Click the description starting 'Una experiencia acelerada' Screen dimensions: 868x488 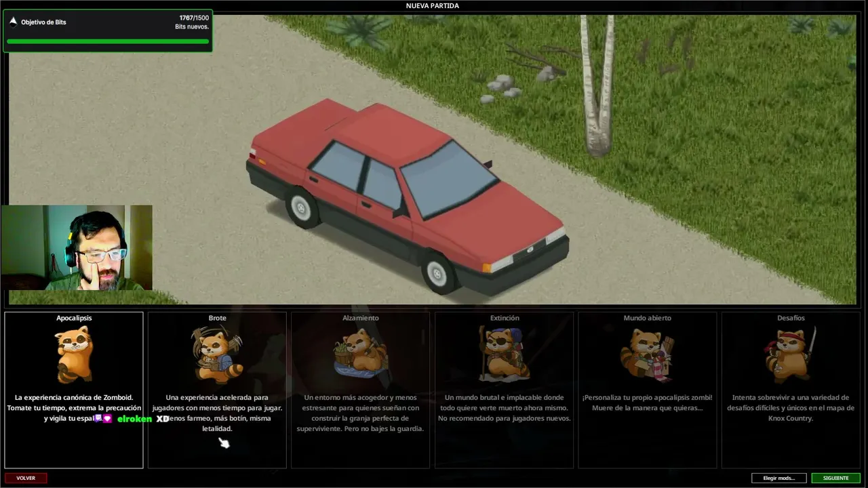217,413
